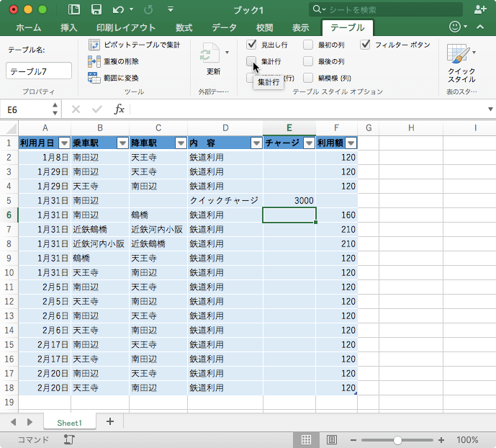The width and height of the screenshot is (496, 448).
Task: Enable the 最後の列 checkbox
Action: [x=308, y=61]
